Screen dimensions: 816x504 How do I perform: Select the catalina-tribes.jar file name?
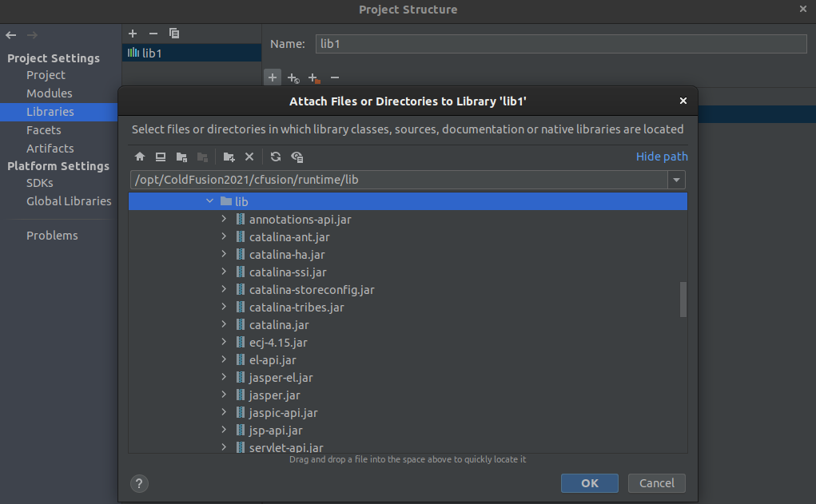297,308
